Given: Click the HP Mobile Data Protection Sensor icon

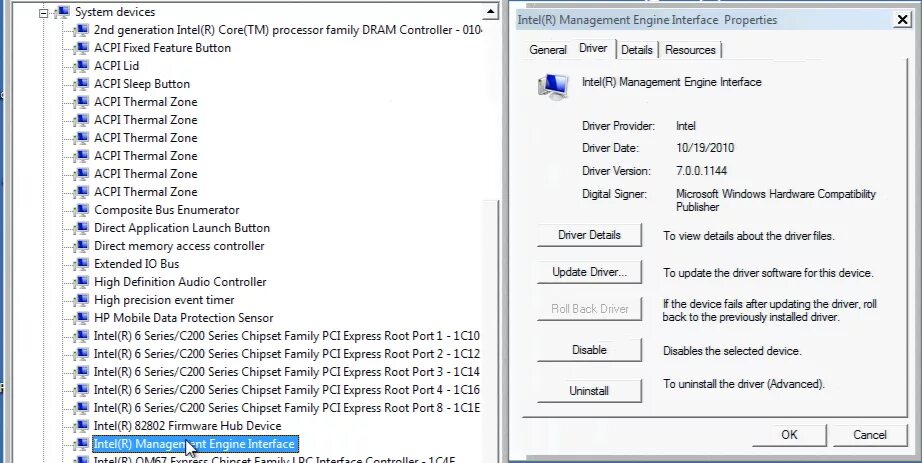Looking at the screenshot, I should point(81,318).
